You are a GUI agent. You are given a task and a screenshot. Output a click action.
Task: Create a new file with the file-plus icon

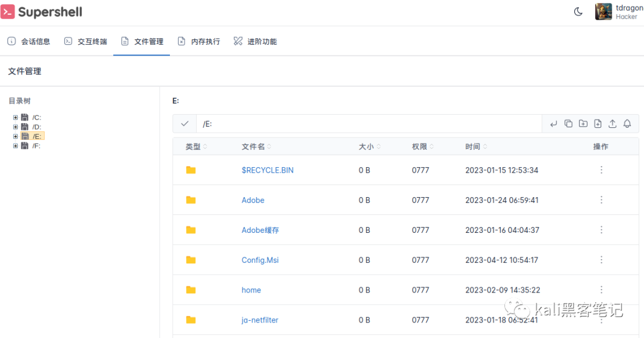[597, 124]
